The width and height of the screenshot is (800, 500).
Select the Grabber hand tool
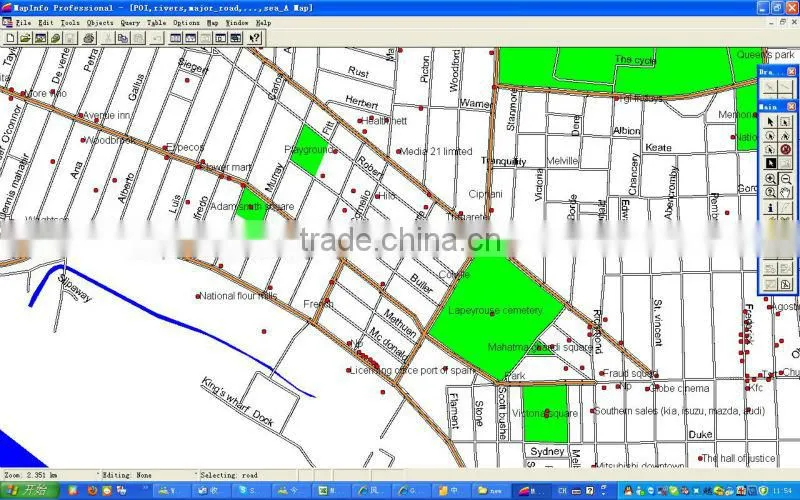coord(785,193)
